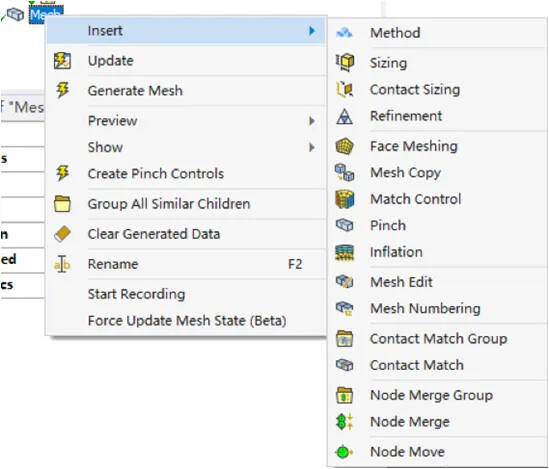The image size is (549, 469).
Task: Click the green Node Move icon
Action: 344,452
